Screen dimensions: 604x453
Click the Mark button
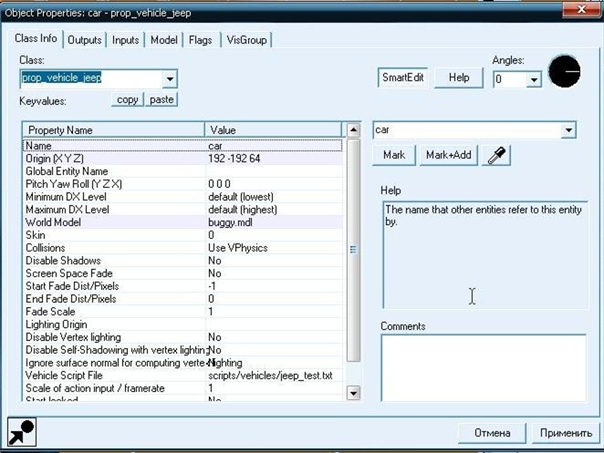pos(394,155)
